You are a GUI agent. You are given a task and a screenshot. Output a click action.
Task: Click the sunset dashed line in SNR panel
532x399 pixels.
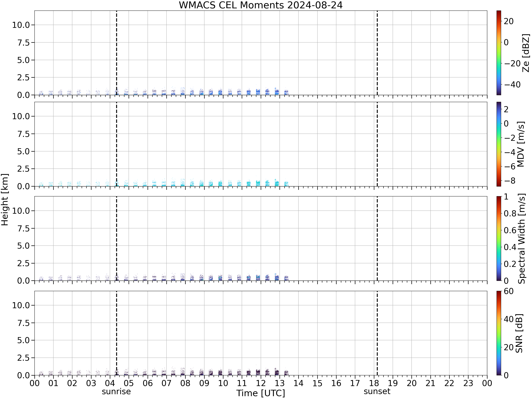(x=377, y=333)
